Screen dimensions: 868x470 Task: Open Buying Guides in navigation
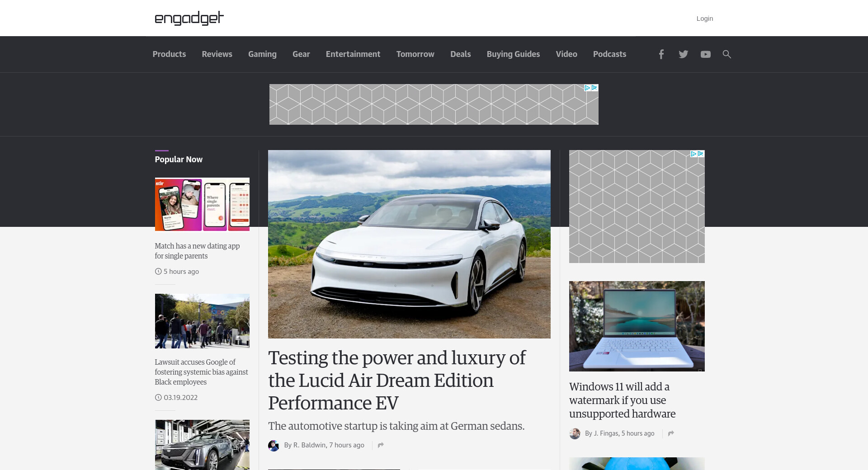pyautogui.click(x=514, y=54)
